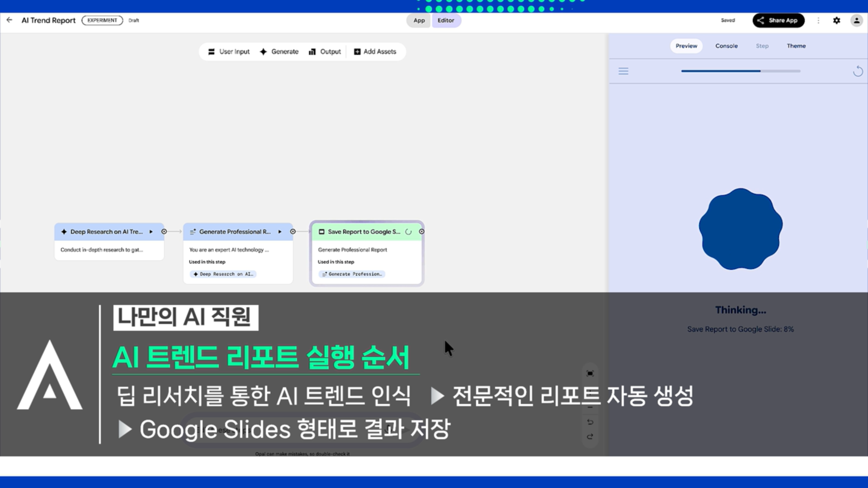Open the user account avatar
Viewport: 868px width, 488px height.
[856, 20]
